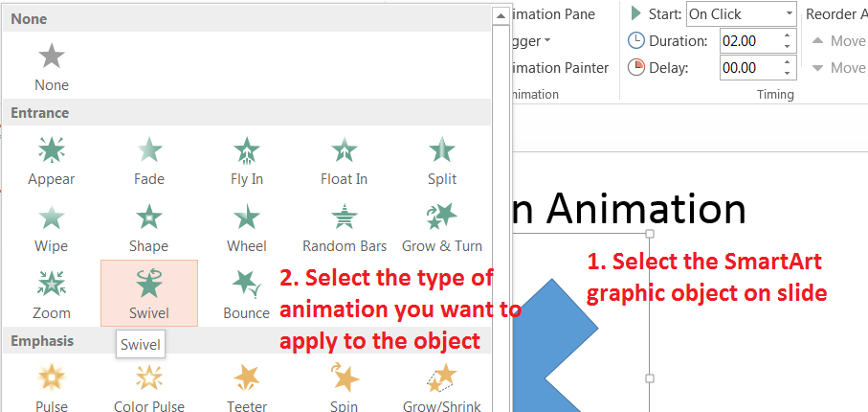This screenshot has width=868, height=412.
Task: Open the Start timing dropdown
Action: pyautogui.click(x=788, y=14)
